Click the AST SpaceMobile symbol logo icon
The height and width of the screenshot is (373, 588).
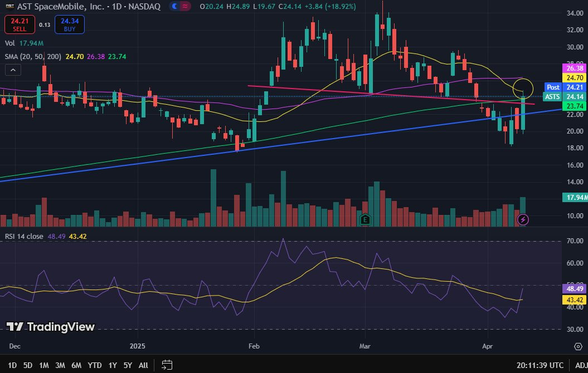coord(9,6)
